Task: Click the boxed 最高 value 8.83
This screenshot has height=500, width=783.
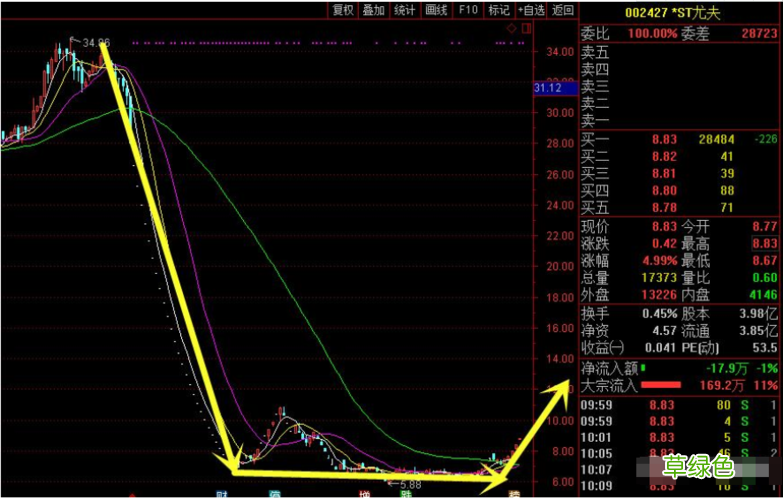Action: click(x=762, y=243)
